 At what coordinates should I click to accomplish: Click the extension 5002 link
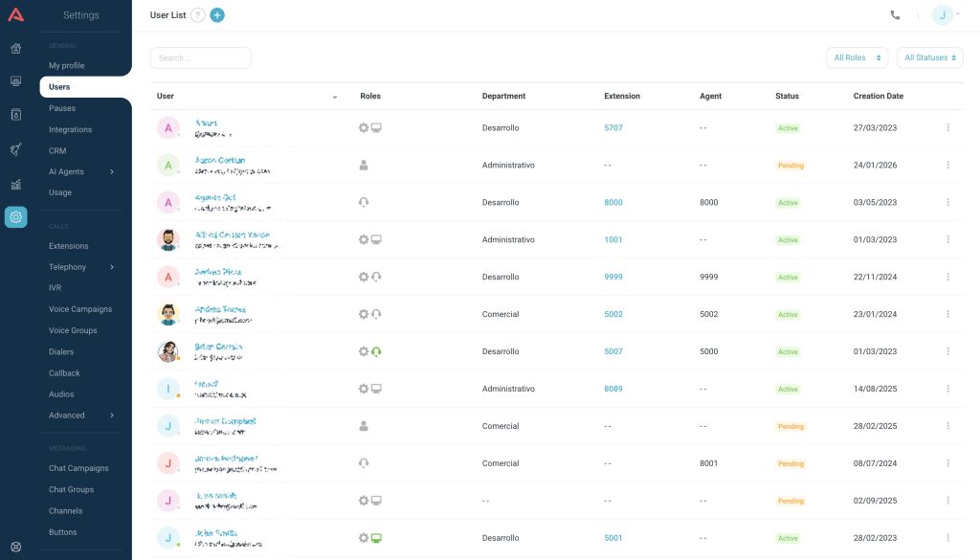pyautogui.click(x=612, y=314)
